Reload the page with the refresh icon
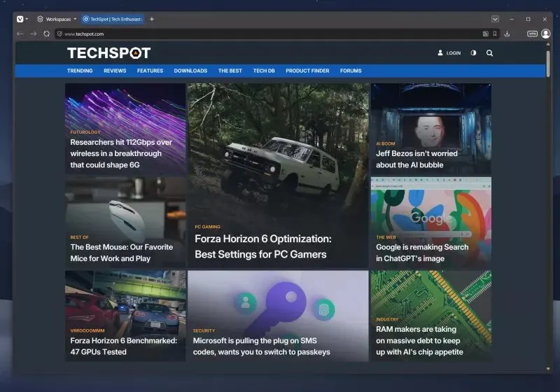This screenshot has width=560, height=392. click(x=46, y=34)
